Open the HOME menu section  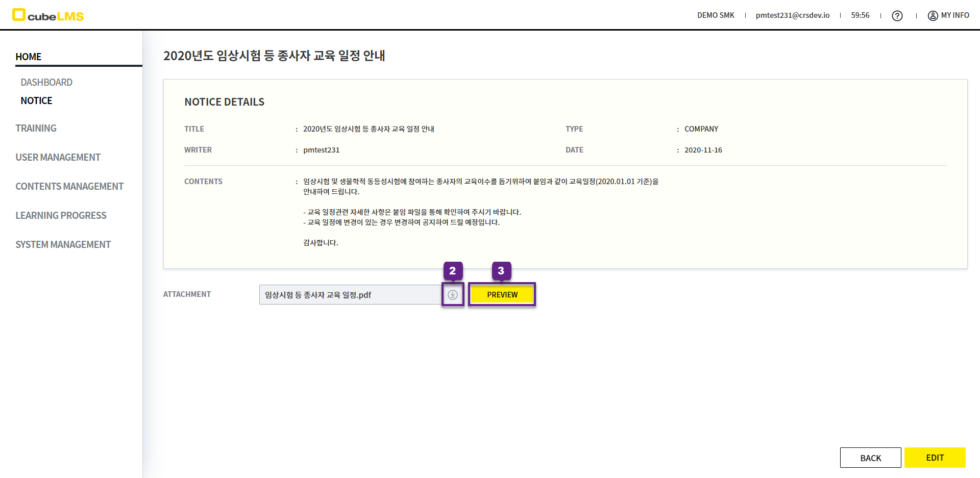tap(29, 57)
